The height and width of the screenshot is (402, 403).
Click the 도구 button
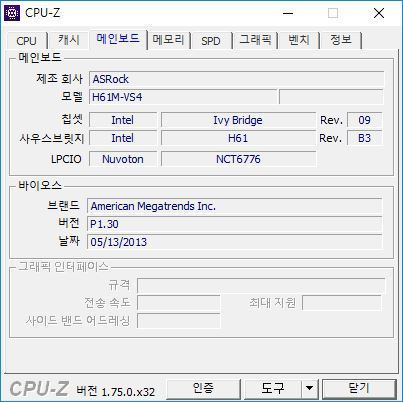pos(273,388)
